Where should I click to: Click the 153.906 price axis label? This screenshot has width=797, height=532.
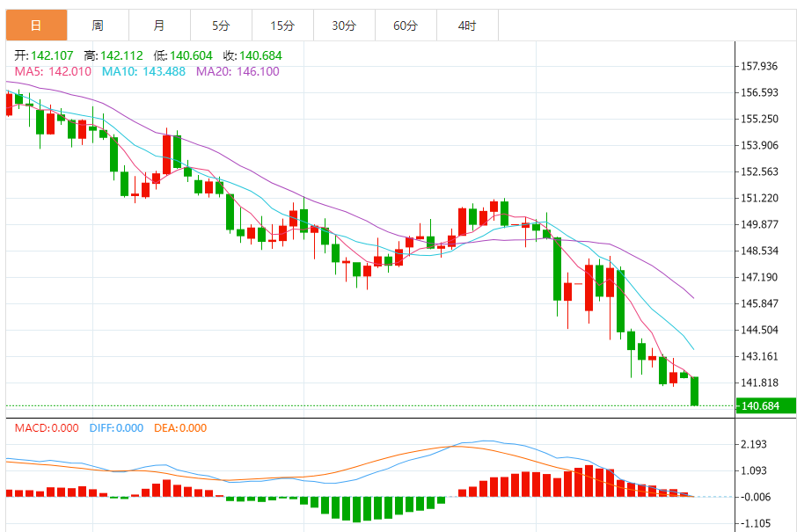pyautogui.click(x=759, y=145)
